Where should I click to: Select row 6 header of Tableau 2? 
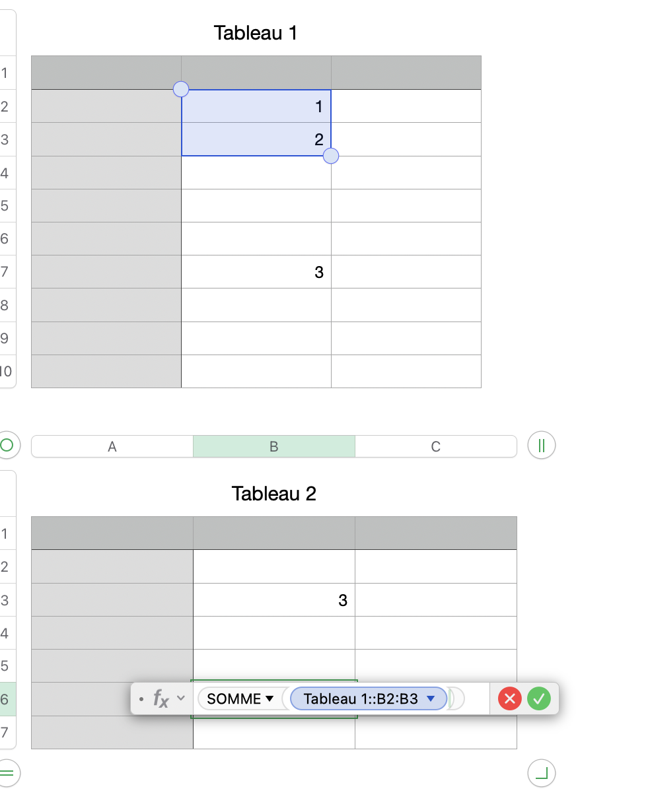pyautogui.click(x=5, y=699)
